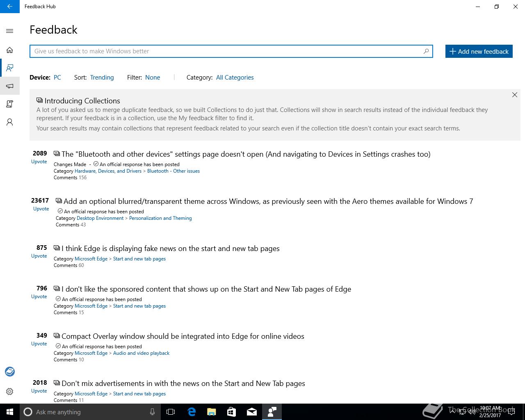Open Desktop Environment category link
The image size is (525, 420).
100,218
